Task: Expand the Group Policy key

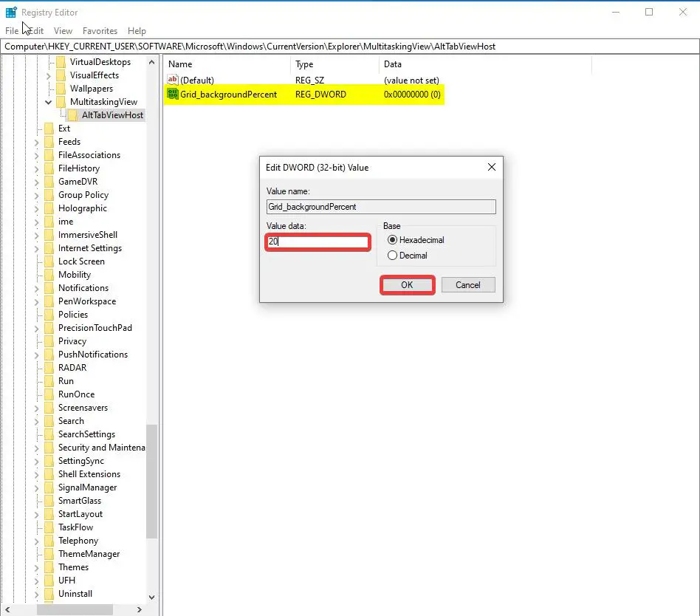Action: 37,196
